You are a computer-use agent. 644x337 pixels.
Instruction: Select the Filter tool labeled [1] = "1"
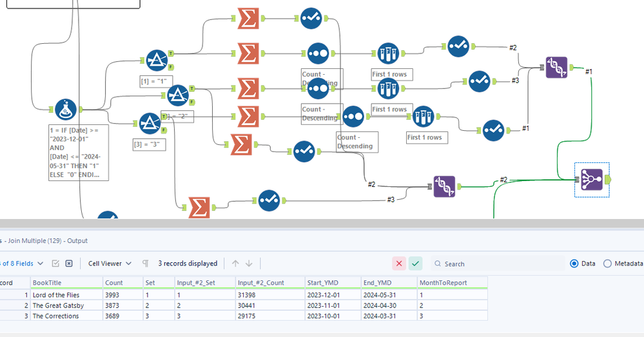(157, 61)
